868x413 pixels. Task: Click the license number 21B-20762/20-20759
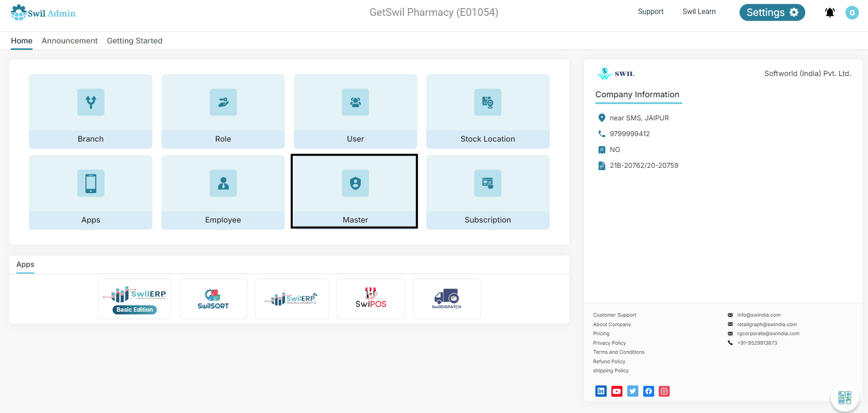coord(644,166)
